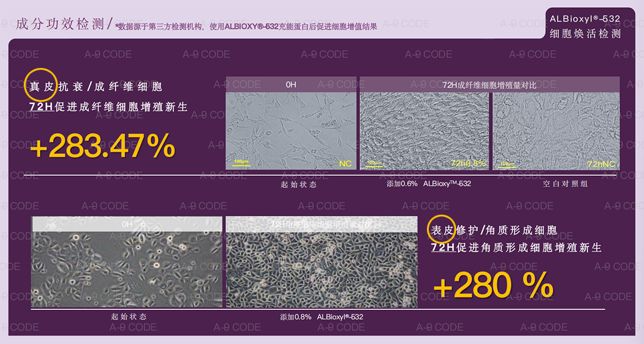Open the fibroblast 0H image labeled NC

(x=291, y=131)
